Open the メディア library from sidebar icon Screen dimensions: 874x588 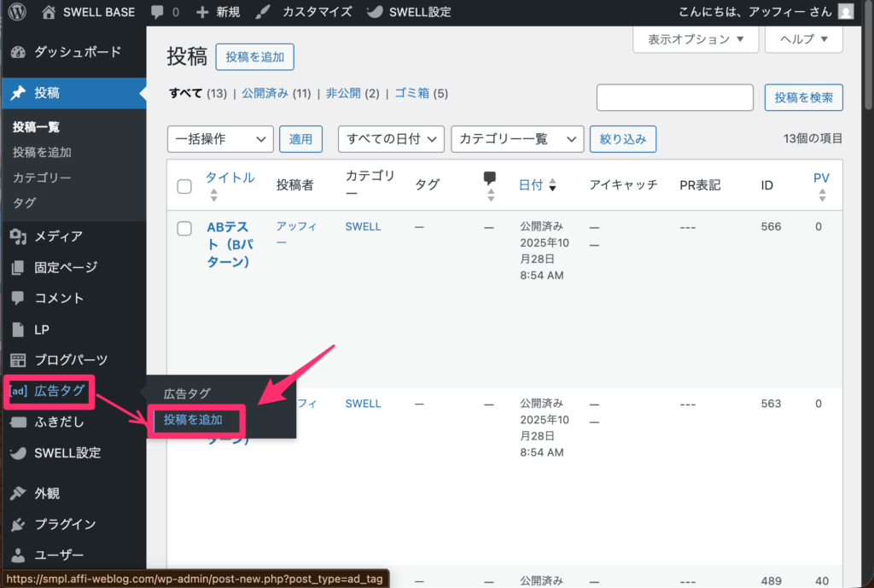19,236
